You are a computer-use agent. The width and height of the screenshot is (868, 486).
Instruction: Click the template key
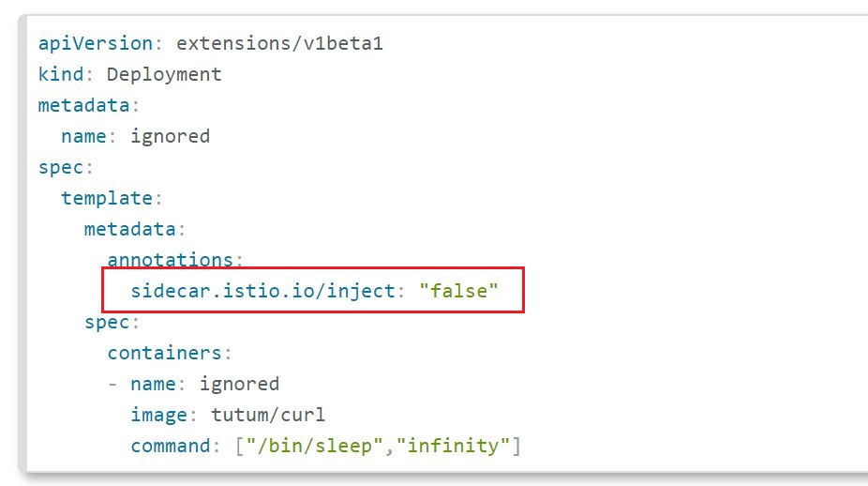pyautogui.click(x=106, y=198)
